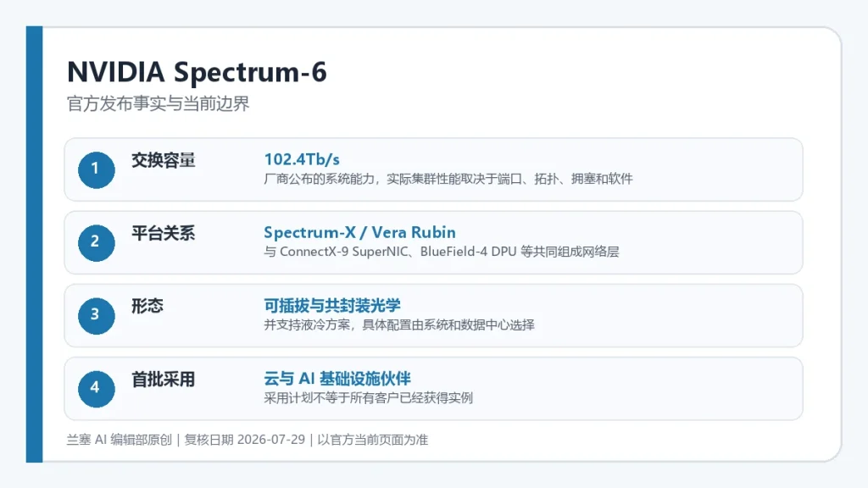This screenshot has width=868, height=488.
Task: Click the blue vertical accent bar
Action: (x=34, y=244)
